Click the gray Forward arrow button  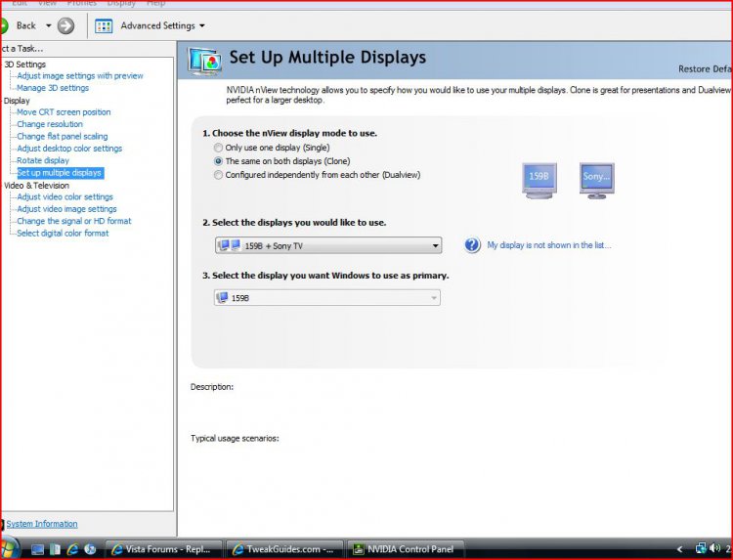(65, 25)
